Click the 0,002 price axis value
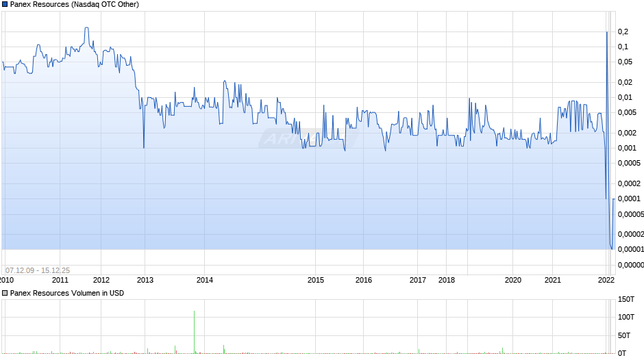This screenshot has width=644, height=360. [x=627, y=133]
